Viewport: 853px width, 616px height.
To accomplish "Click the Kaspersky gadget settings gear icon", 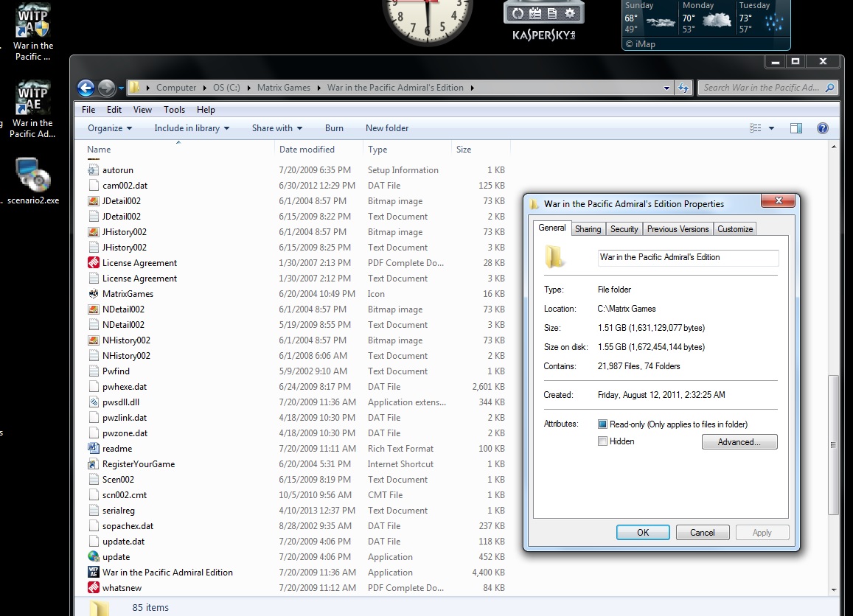I will 570,13.
